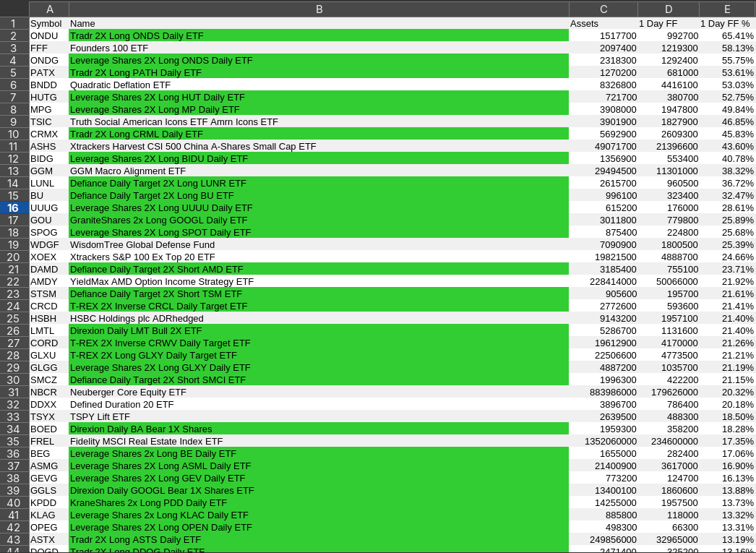Select row 16 header
The height and width of the screenshot is (553, 756).
tap(14, 207)
